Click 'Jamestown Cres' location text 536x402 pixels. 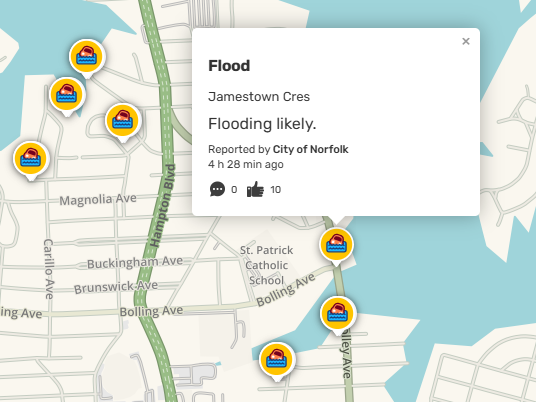259,97
